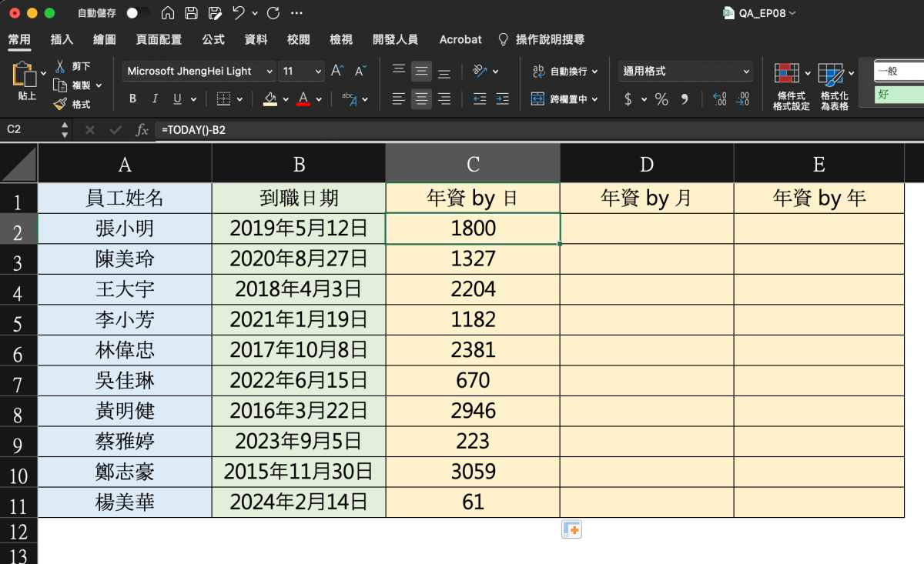
Task: Expand the 複製 copy dropdown arrow
Action: click(98, 85)
